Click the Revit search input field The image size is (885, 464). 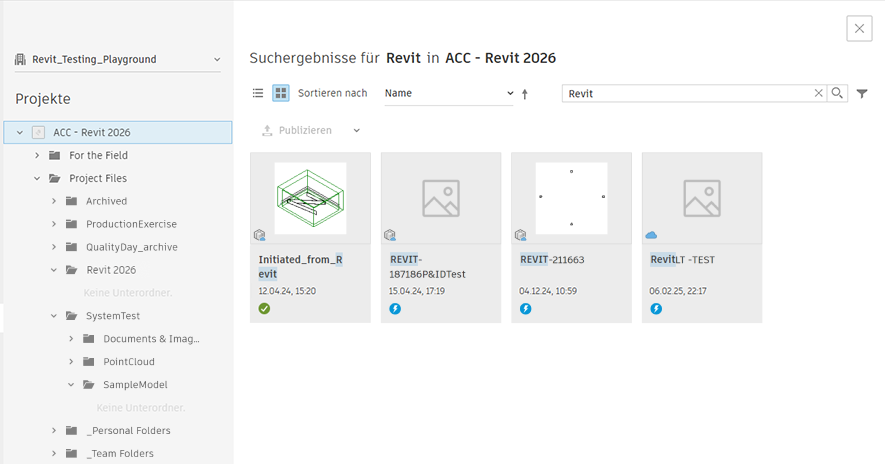[688, 93]
